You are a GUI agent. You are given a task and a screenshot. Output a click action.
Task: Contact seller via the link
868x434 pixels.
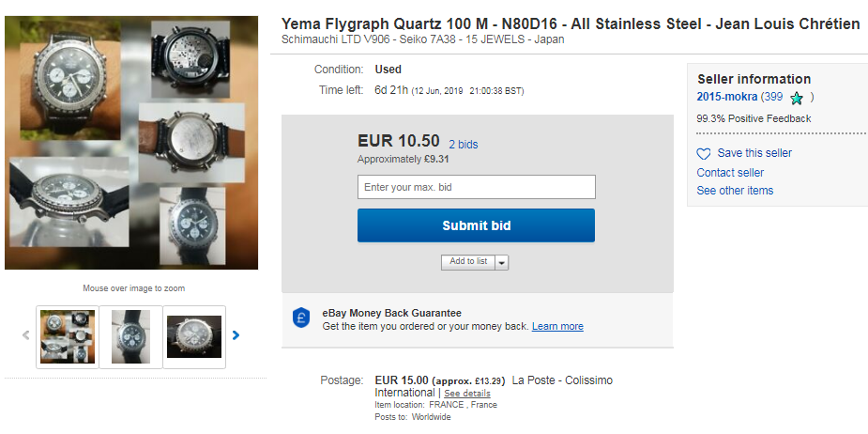point(730,173)
